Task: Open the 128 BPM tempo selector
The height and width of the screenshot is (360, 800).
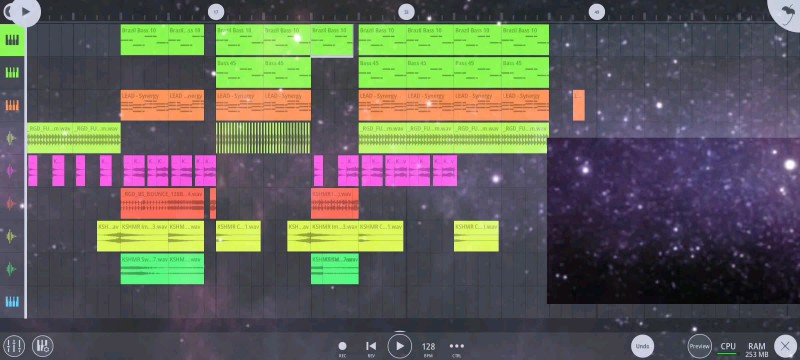Action: (429, 348)
